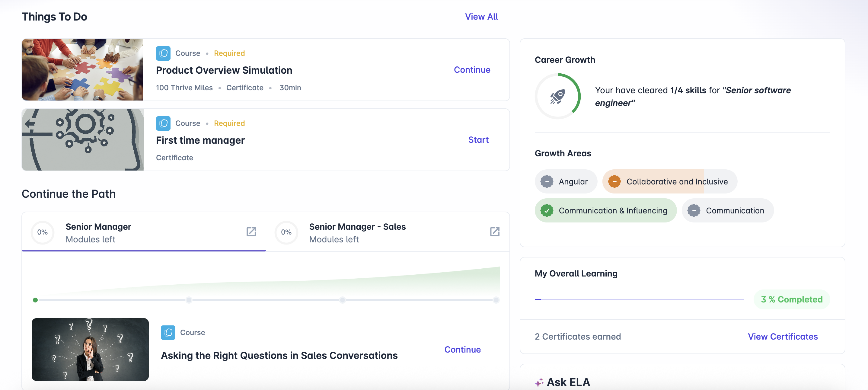Open Senior Manager path external link icon
Viewport: 868px width, 390px height.
coord(251,232)
